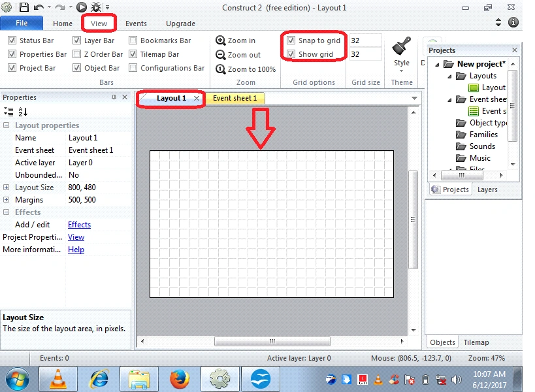Click the grid width input field
Screen dimensions: 535x392
(365, 41)
